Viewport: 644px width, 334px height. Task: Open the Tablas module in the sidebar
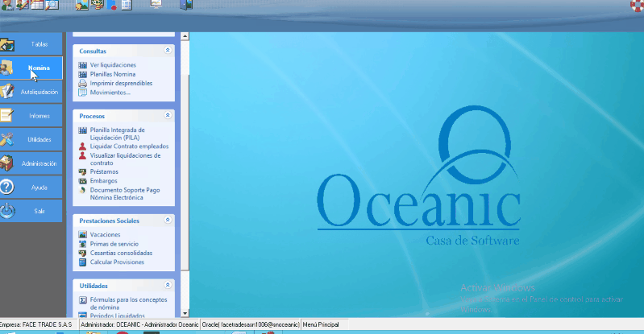pos(31,44)
